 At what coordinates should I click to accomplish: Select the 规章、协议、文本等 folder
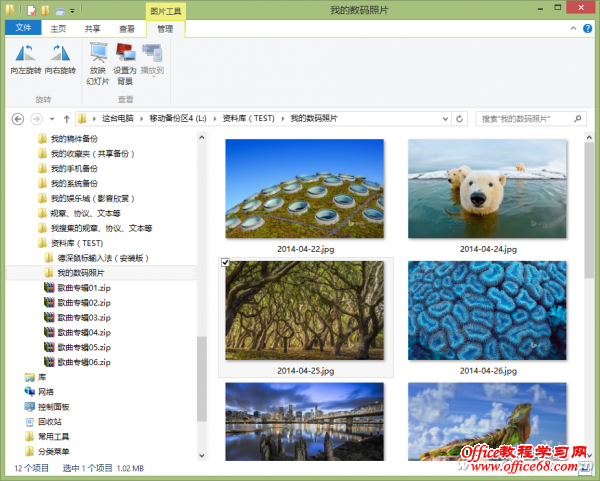(x=79, y=213)
